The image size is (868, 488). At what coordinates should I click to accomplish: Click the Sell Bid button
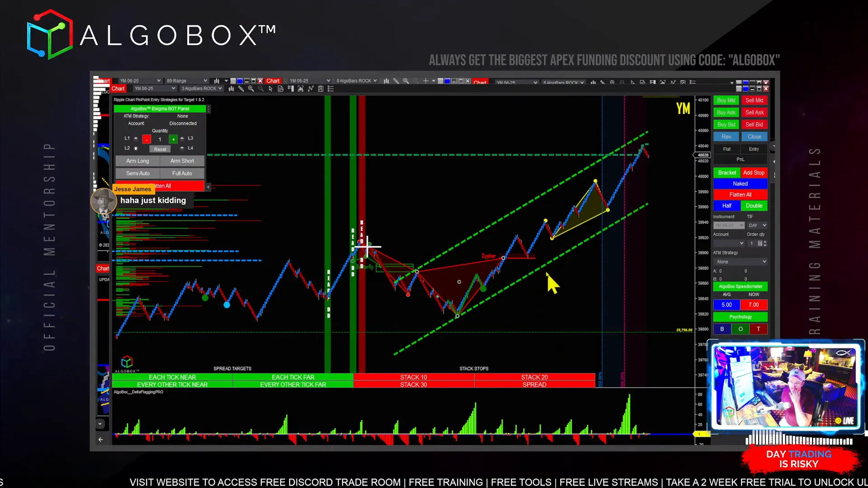(x=754, y=125)
